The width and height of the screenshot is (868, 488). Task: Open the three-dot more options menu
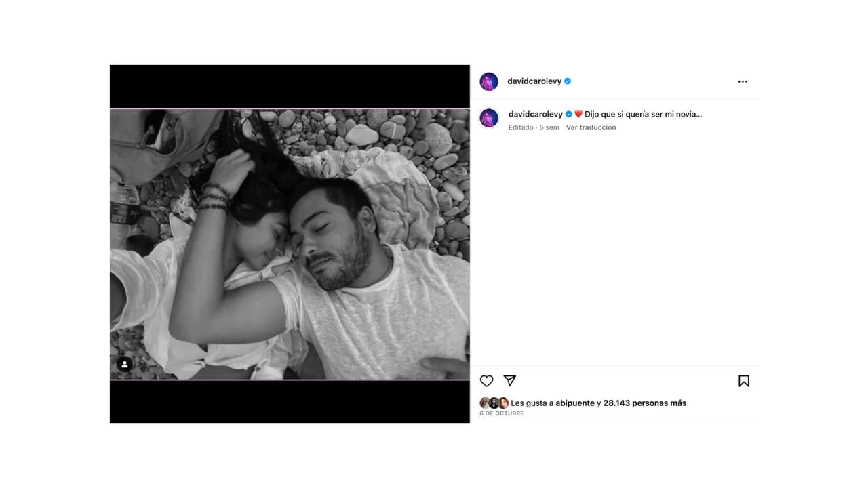743,81
